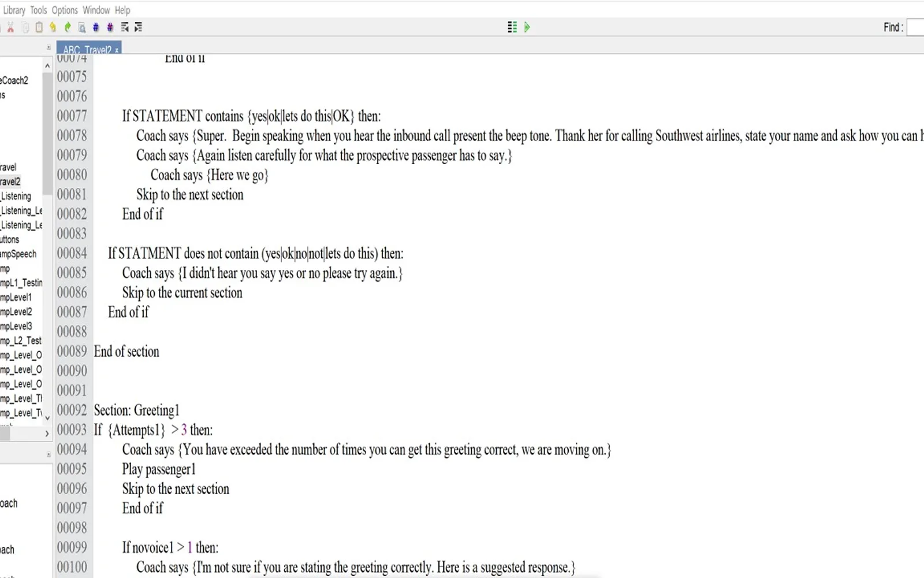Click the green Redo arrow icon
Viewport: 924px width, 578px height.
point(68,27)
